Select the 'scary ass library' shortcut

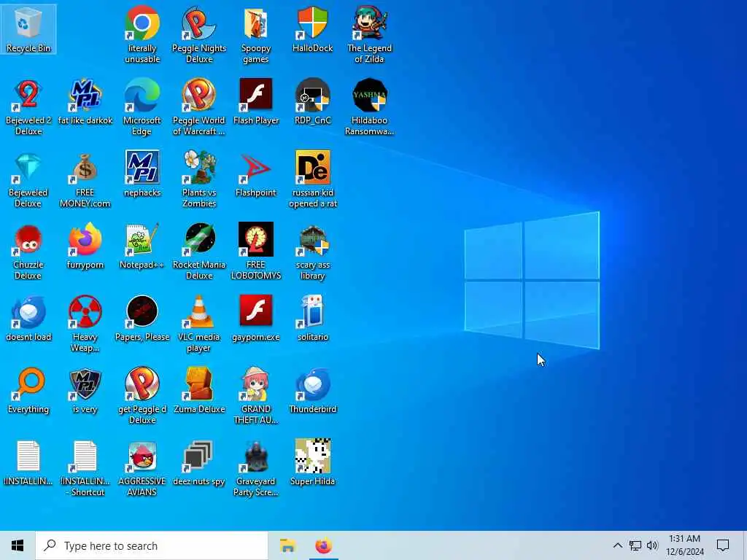click(312, 252)
